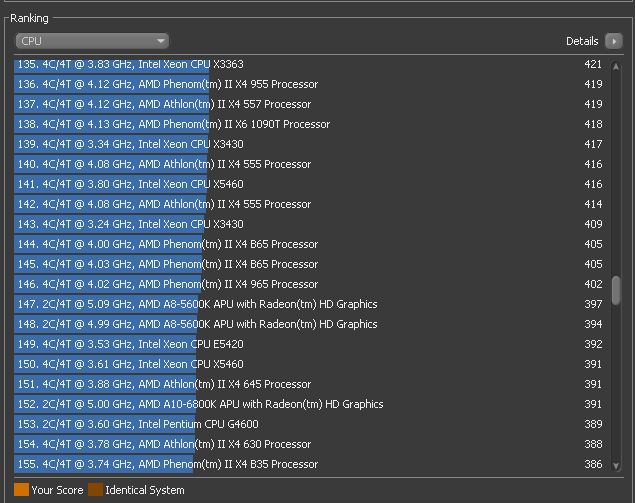Select row 135 Intel Xeon CPU X3363
Viewport: 635px width, 503px height.
311,64
